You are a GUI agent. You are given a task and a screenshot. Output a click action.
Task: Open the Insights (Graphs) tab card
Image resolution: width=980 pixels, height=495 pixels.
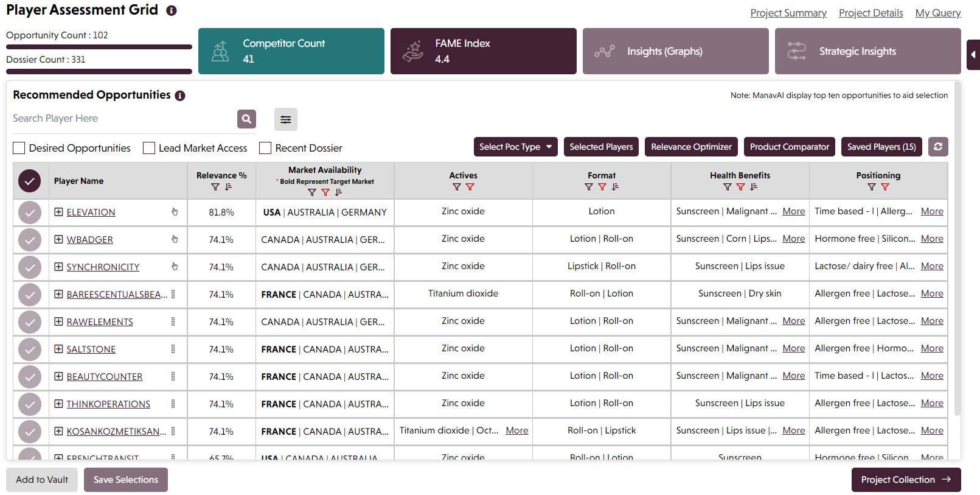tap(676, 51)
